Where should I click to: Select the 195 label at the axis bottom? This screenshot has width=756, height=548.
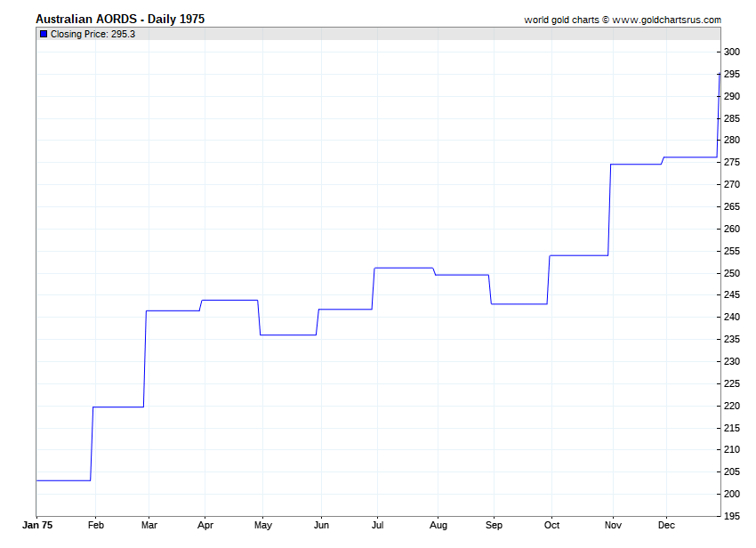click(x=731, y=516)
